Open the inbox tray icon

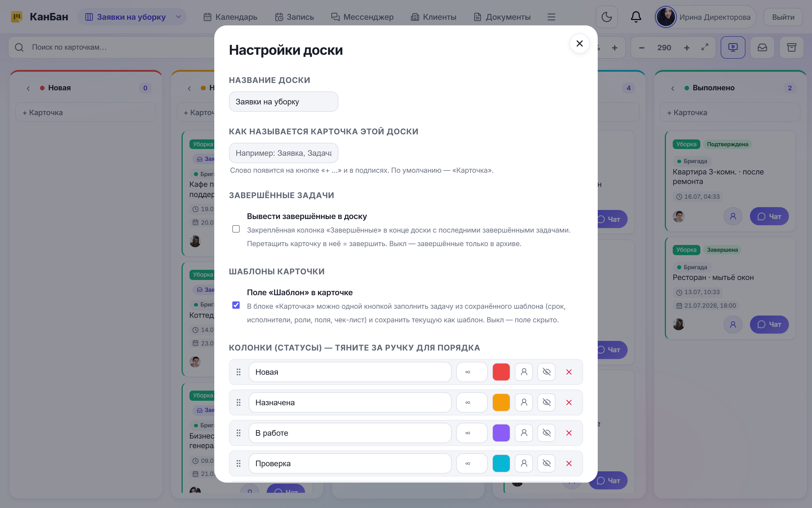[x=762, y=47]
